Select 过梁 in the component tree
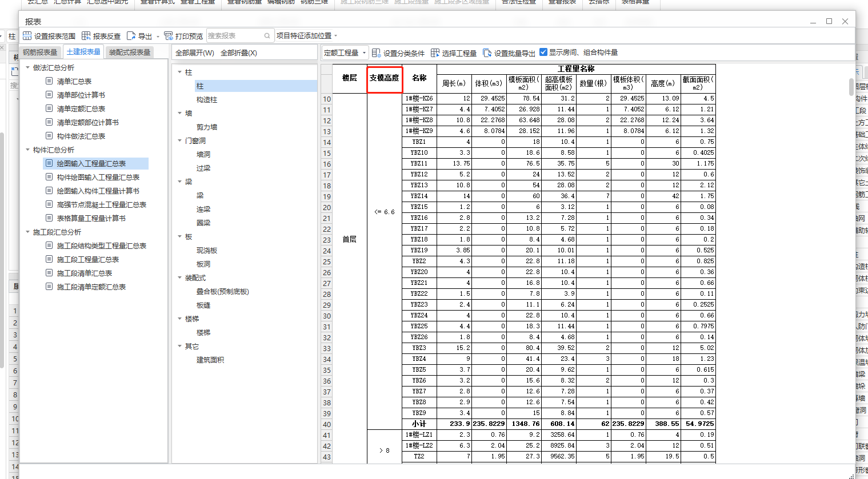The image size is (868, 479). pyautogui.click(x=203, y=168)
